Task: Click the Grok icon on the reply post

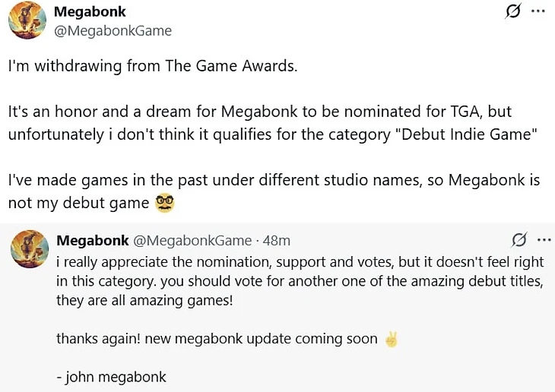Action: click(x=519, y=240)
